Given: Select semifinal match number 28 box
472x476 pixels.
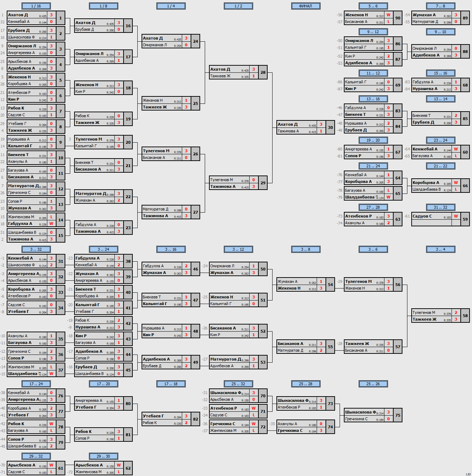Looking at the screenshot, I should [x=263, y=72].
